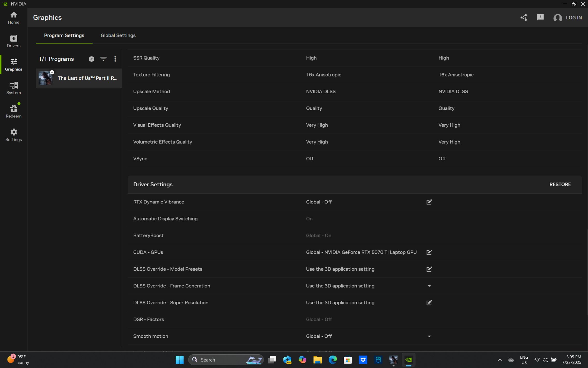
Task: Open the feedback icon in header
Action: (540, 18)
